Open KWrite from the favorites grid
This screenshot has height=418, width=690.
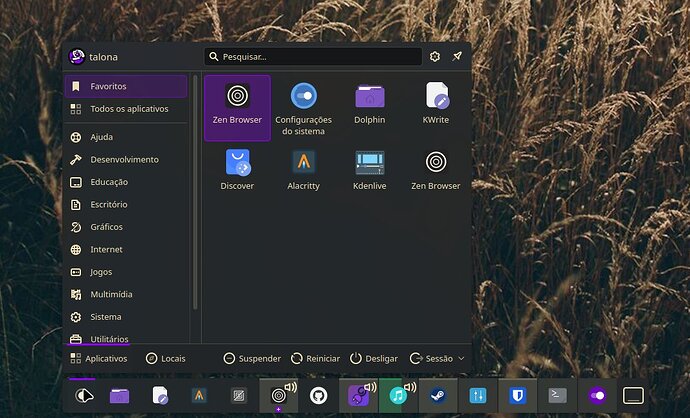[436, 103]
